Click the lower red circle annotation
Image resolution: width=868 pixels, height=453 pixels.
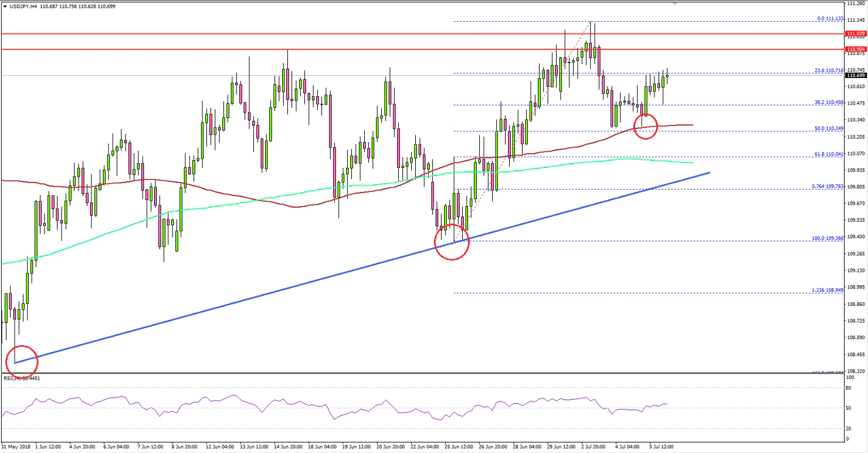tap(22, 361)
